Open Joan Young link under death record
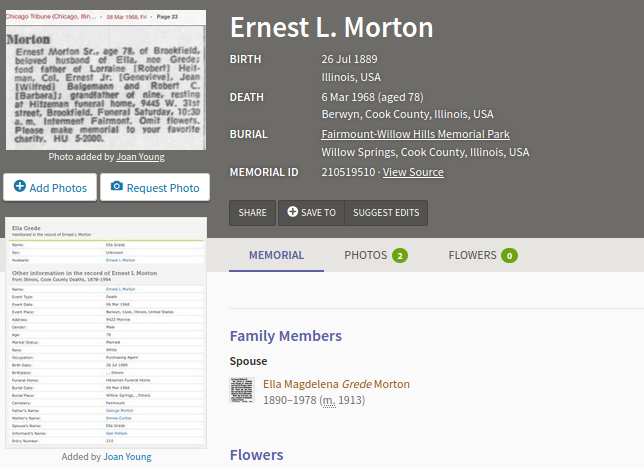The image size is (644, 468). [127, 457]
